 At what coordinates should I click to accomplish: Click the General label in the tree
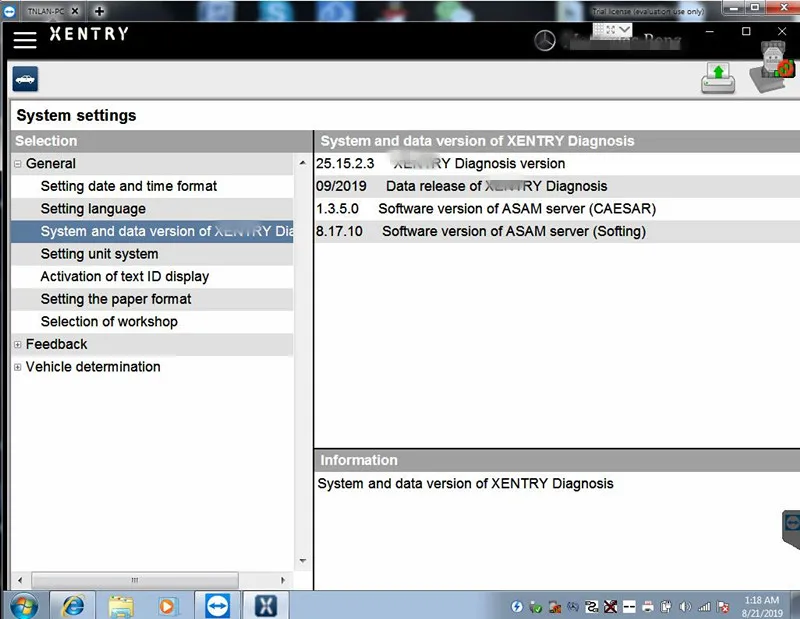pos(51,164)
